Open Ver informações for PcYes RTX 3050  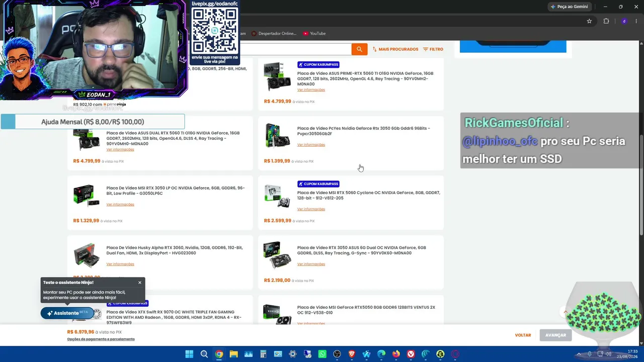coord(311,145)
